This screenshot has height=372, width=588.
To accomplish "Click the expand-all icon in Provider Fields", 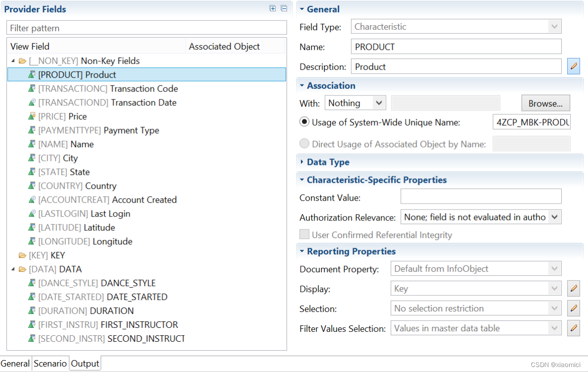I will coord(272,8).
